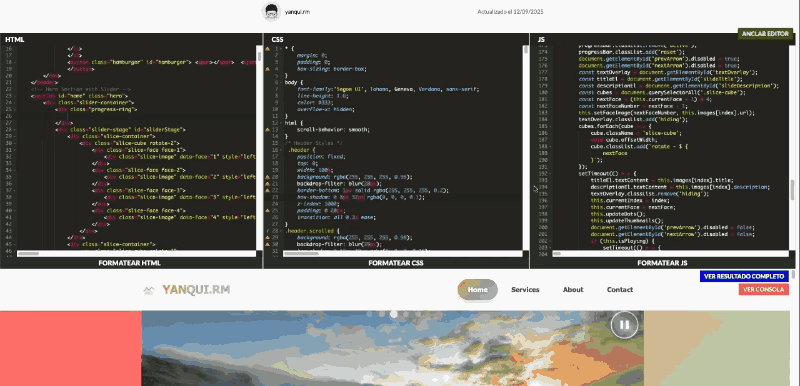
Task: Click the JS panel vertical scrollbar thumb
Action: point(792,190)
